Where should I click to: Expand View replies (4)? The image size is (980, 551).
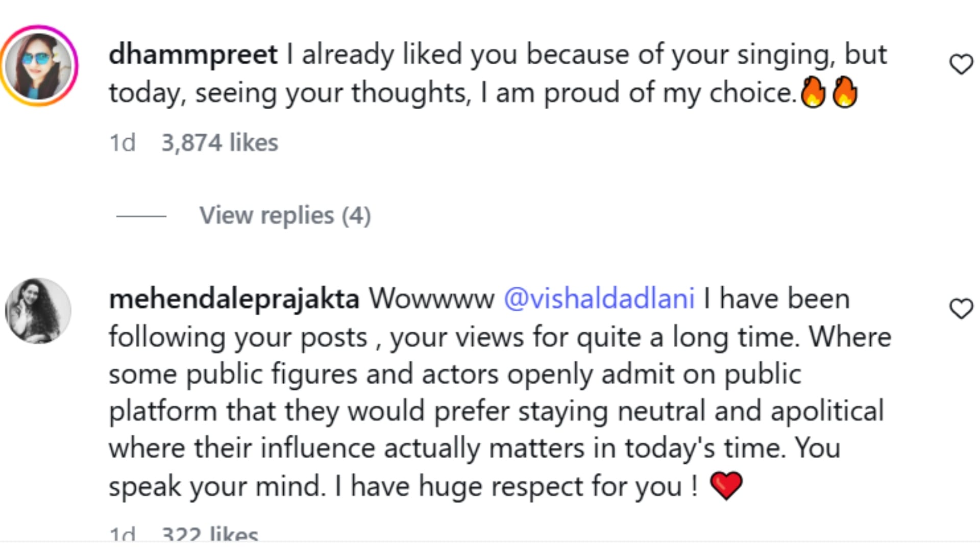coord(285,215)
